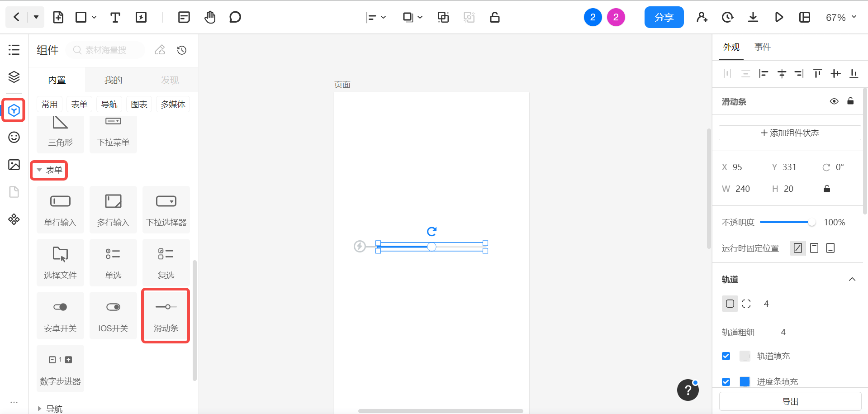The width and height of the screenshot is (868, 414).
Task: Open the 67% zoom dropdown
Action: pos(841,18)
